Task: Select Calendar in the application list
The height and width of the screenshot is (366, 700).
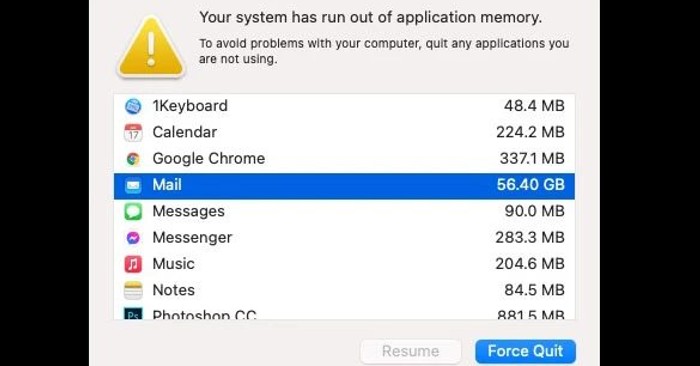Action: click(344, 133)
